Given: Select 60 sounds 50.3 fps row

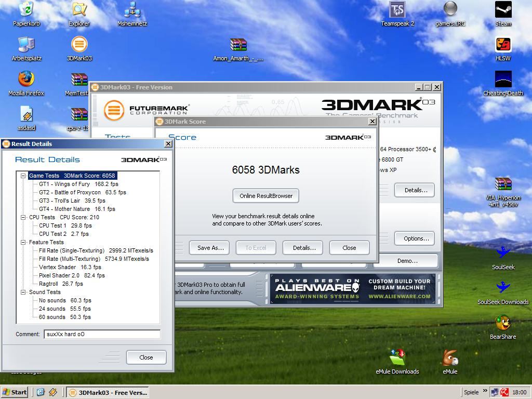Looking at the screenshot, I should [65, 317].
